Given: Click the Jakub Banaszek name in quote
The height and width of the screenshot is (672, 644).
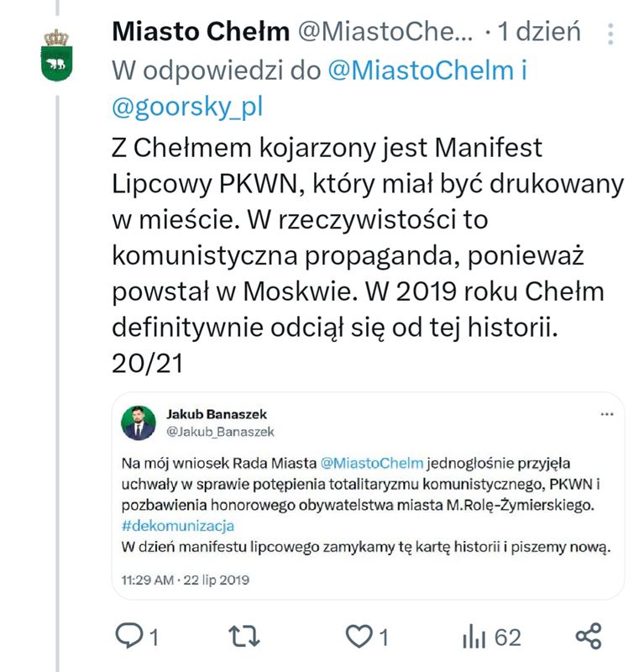Looking at the screenshot, I should click(x=217, y=415).
